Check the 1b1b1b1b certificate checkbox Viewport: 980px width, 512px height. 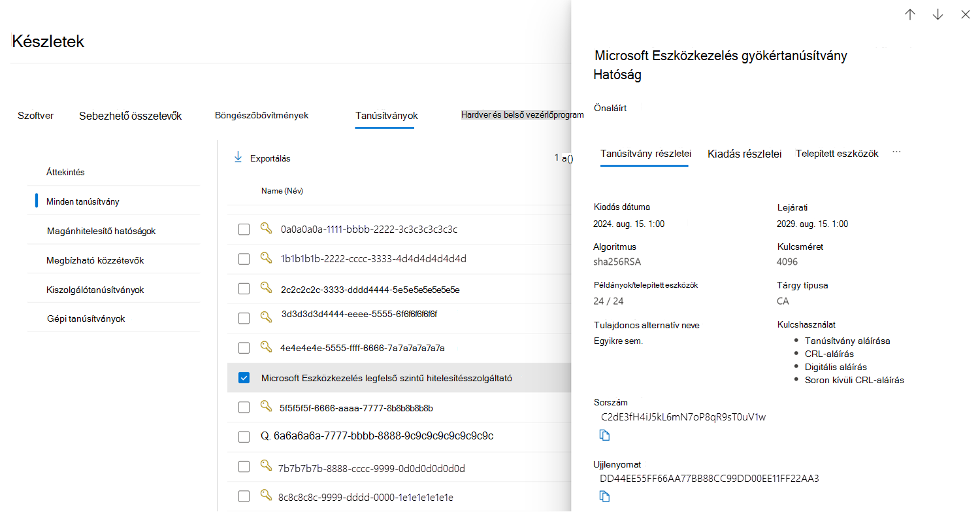pos(244,259)
